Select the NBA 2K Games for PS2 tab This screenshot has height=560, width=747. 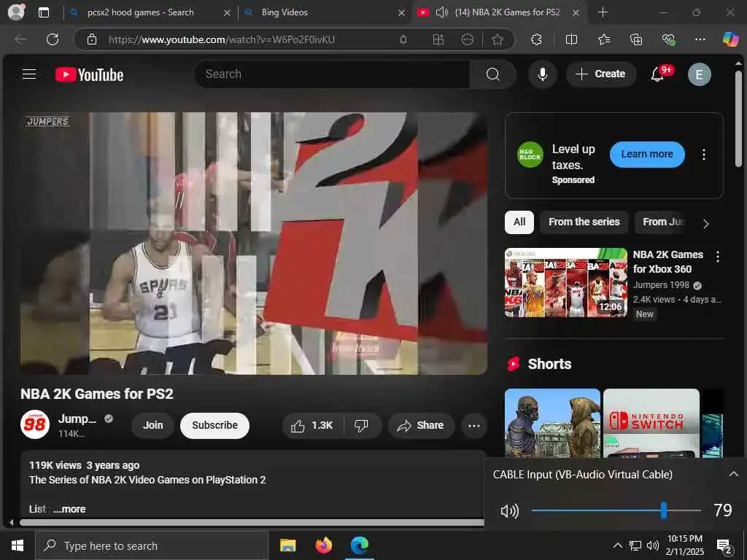(499, 12)
